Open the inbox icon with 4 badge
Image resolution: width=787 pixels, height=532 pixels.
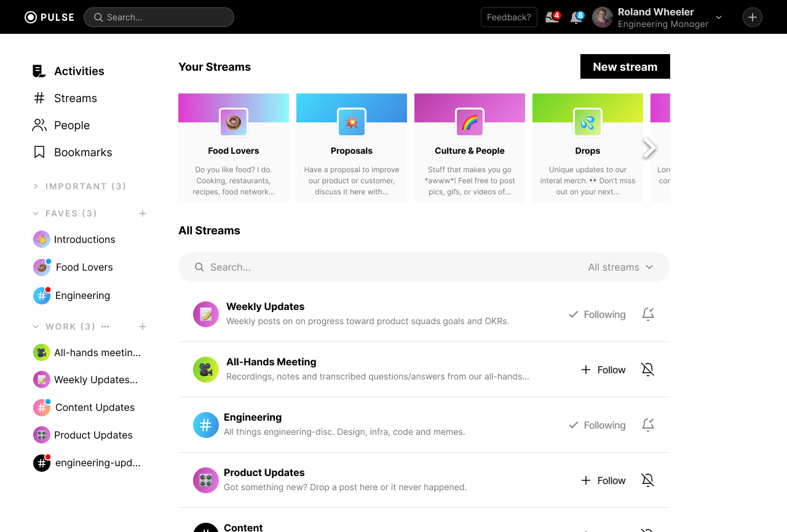[552, 17]
